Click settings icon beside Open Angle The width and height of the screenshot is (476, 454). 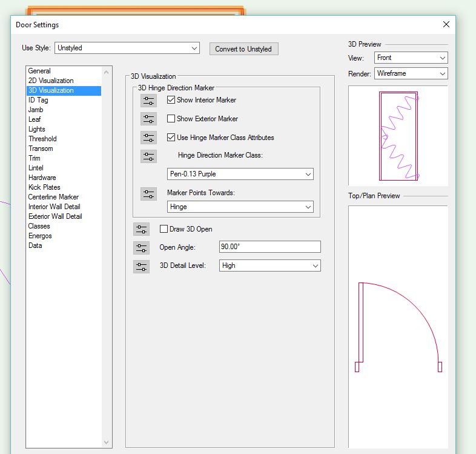pos(141,248)
